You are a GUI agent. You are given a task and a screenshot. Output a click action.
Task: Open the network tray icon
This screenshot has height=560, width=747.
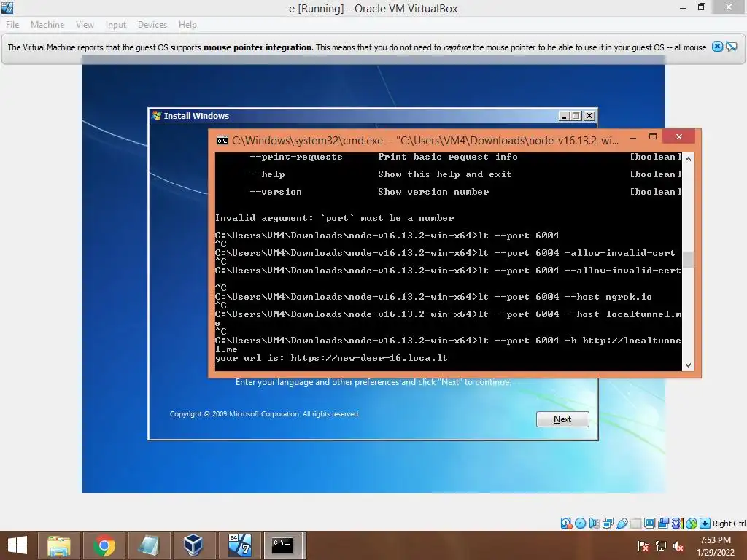coord(661,546)
